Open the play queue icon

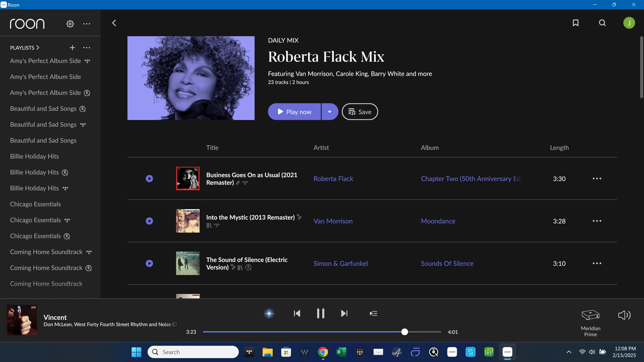(x=373, y=313)
